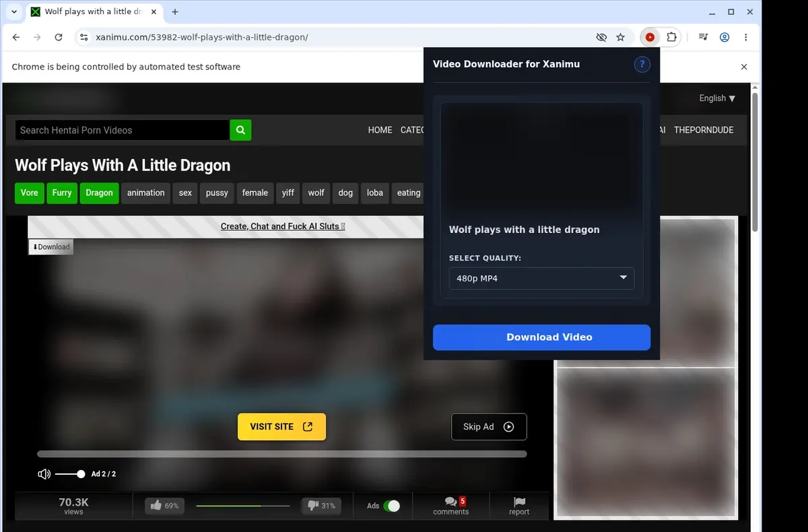Select the animation tag

(x=145, y=193)
